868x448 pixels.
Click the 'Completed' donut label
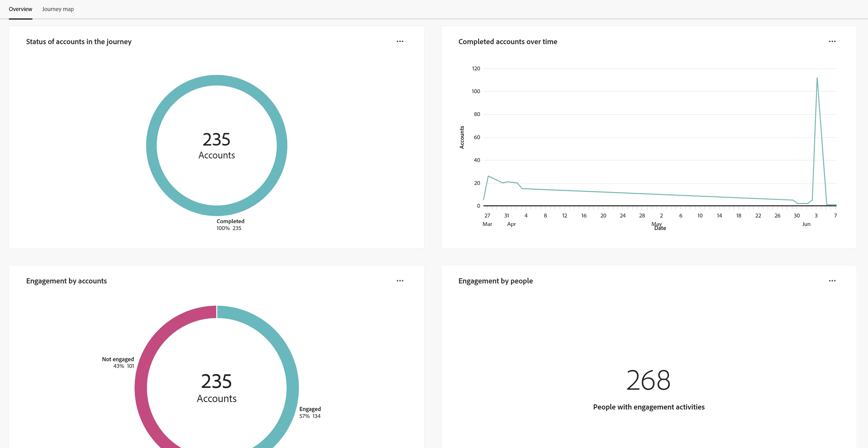click(230, 221)
